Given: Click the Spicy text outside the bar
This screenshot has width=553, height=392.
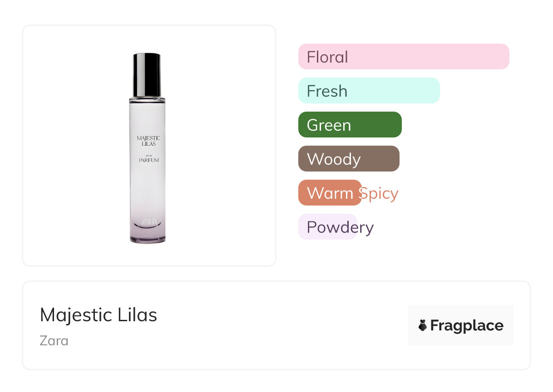Looking at the screenshot, I should pyautogui.click(x=380, y=193).
